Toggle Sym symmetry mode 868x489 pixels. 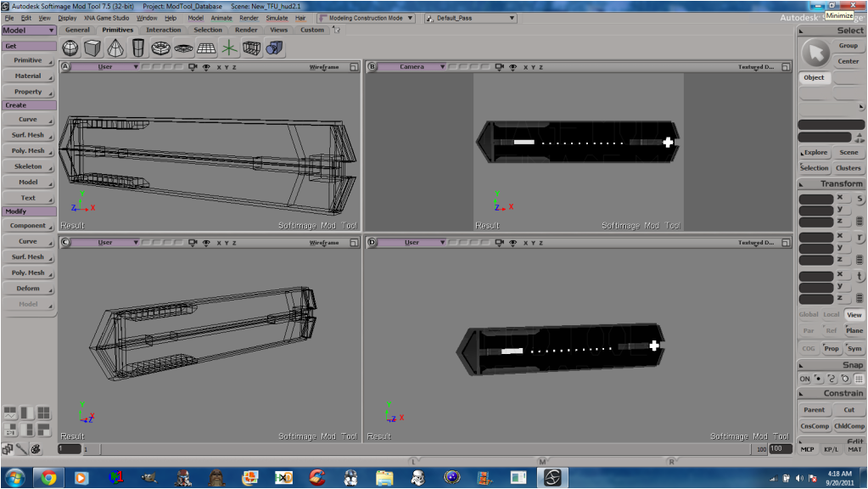point(854,348)
